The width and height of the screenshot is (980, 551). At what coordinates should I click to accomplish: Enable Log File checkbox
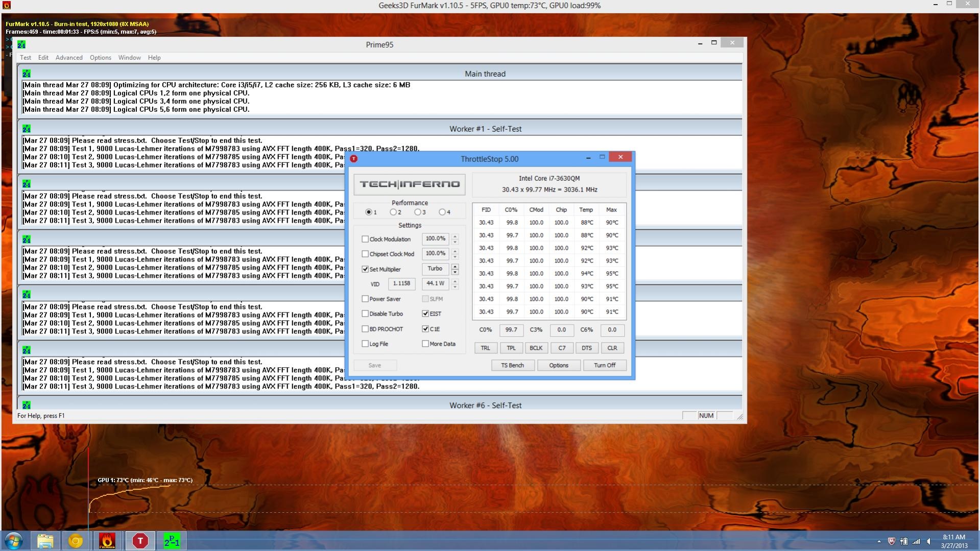point(365,344)
